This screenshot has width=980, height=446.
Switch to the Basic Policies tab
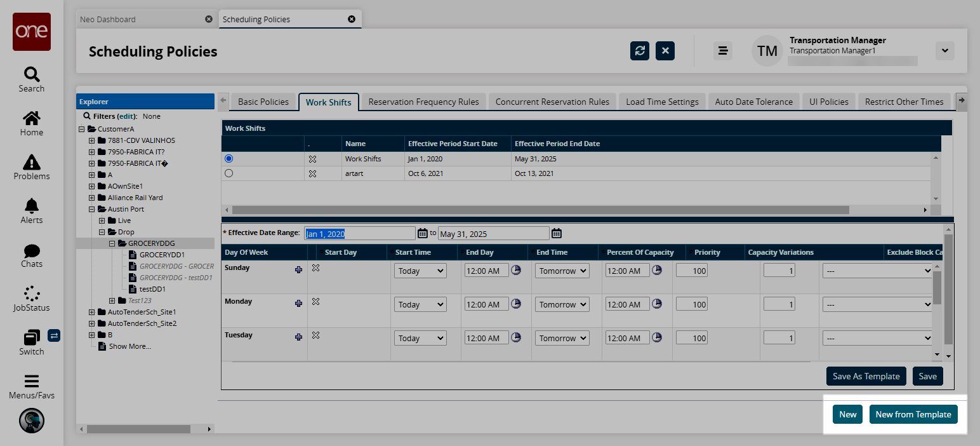click(x=263, y=102)
